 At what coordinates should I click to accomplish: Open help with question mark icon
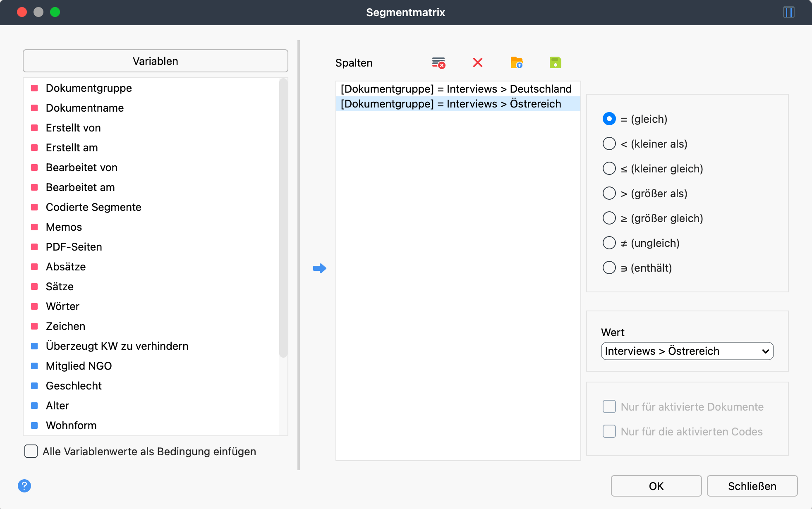[x=24, y=486]
